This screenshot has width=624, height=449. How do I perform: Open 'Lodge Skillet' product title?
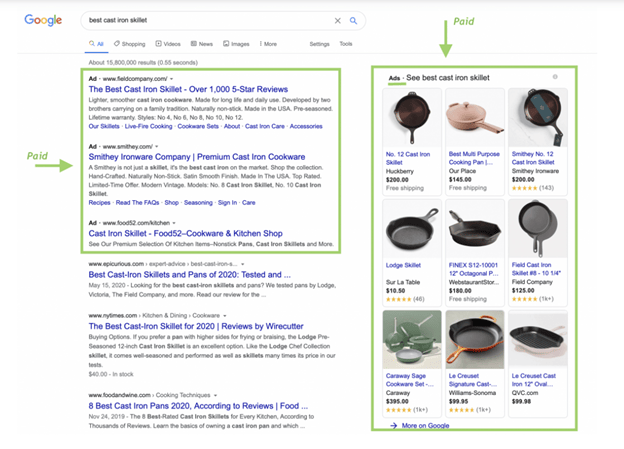point(403,265)
